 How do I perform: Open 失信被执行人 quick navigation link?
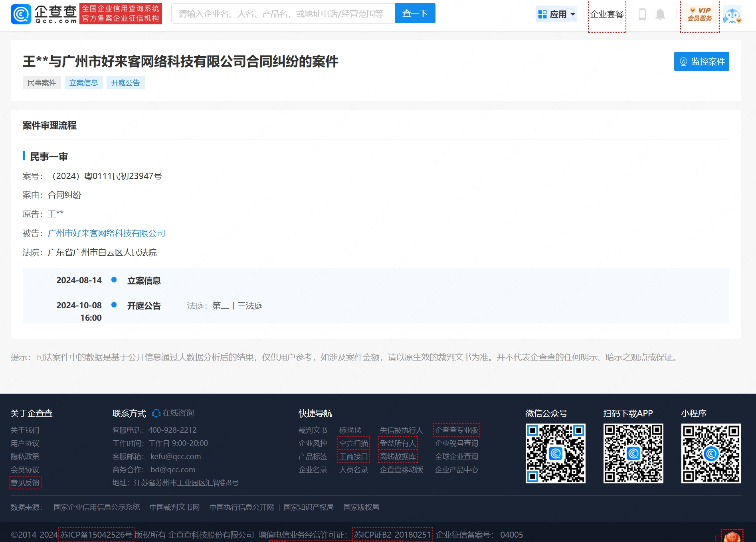tap(401, 430)
